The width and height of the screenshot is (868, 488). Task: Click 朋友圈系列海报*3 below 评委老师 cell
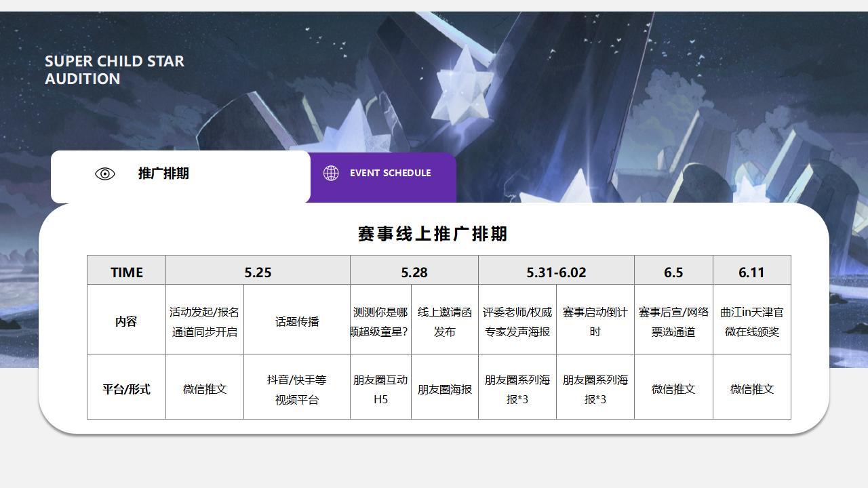tap(517, 387)
